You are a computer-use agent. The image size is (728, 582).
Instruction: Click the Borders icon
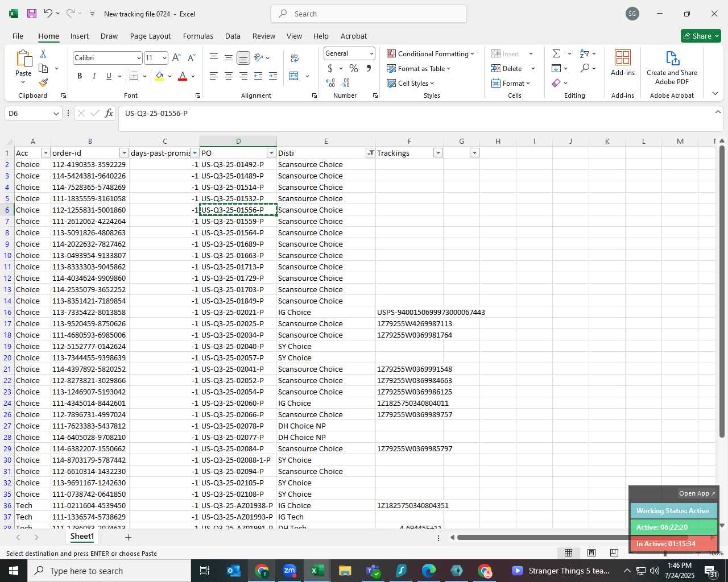[x=134, y=76]
